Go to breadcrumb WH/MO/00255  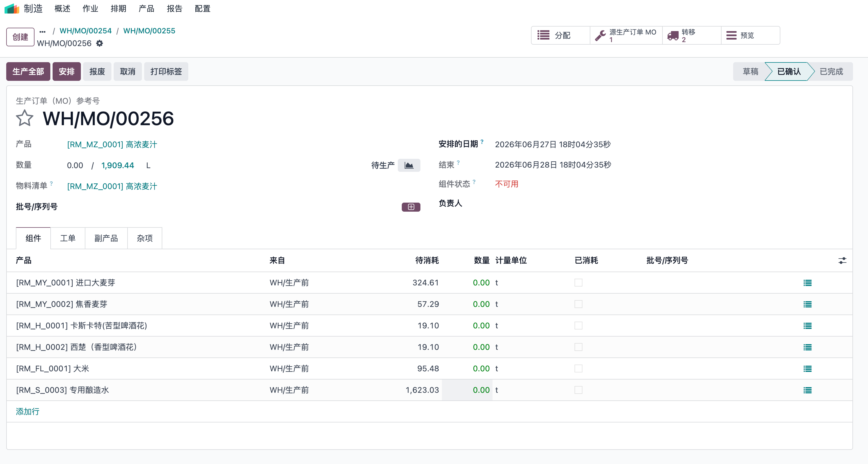(x=149, y=31)
